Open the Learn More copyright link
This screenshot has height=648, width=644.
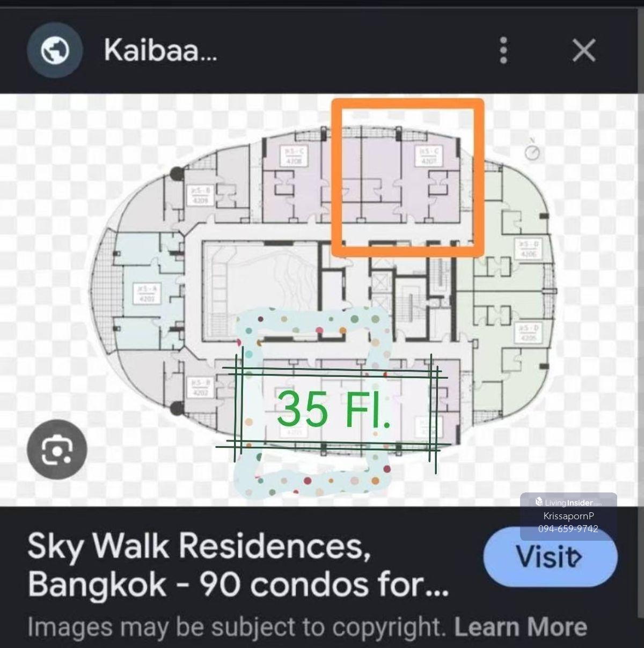521,627
